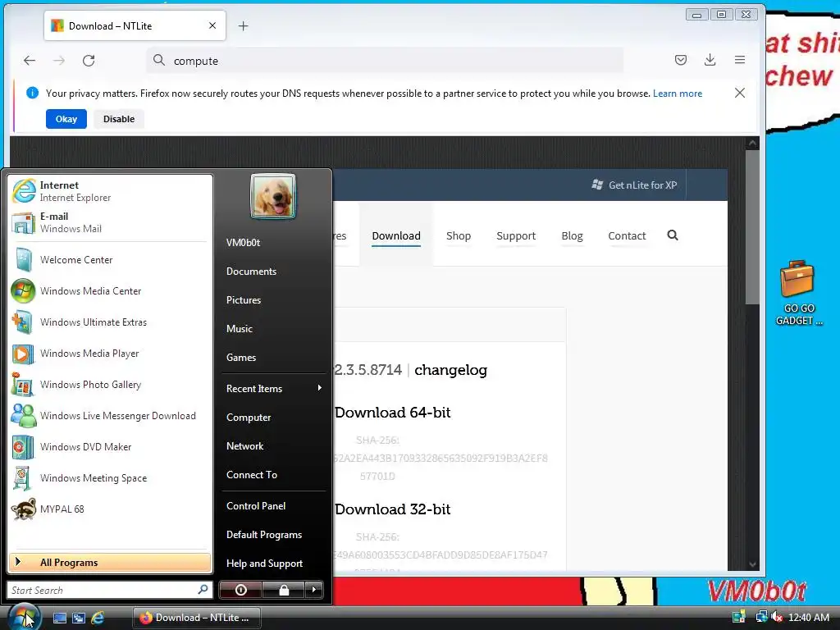Go back in Firefox
This screenshot has width=840, height=630.
click(x=30, y=61)
